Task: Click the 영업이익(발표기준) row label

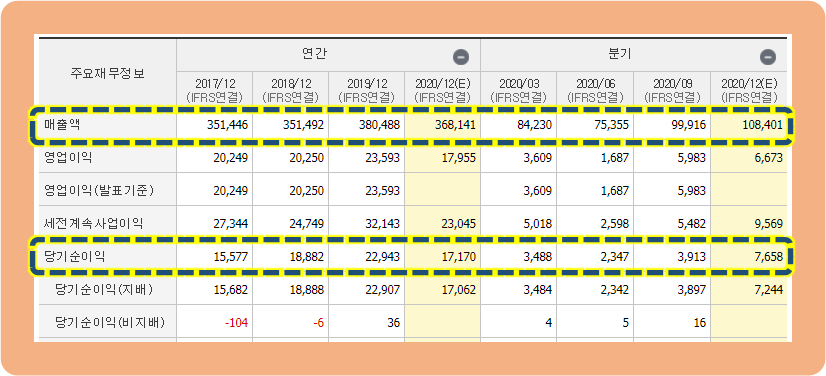Action: click(x=99, y=191)
